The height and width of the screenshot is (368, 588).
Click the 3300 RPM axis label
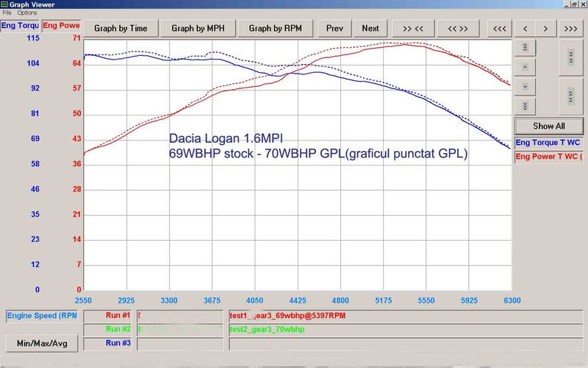pos(169,300)
